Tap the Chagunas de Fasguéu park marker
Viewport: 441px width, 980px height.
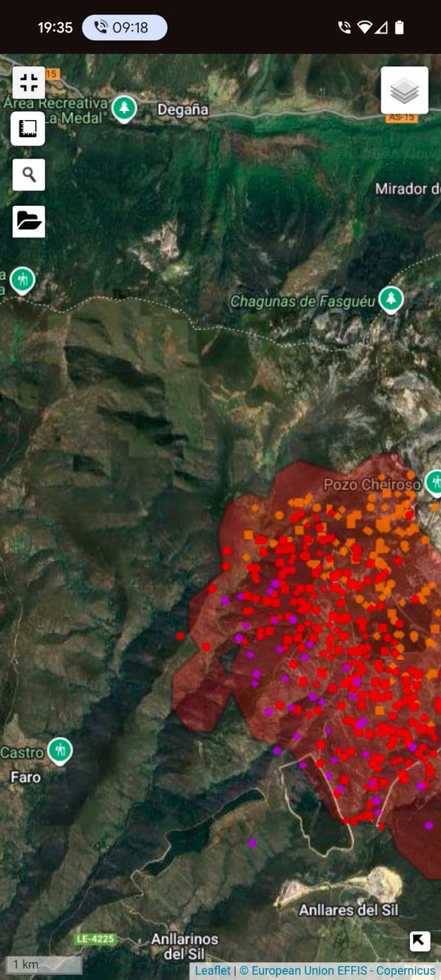392,300
